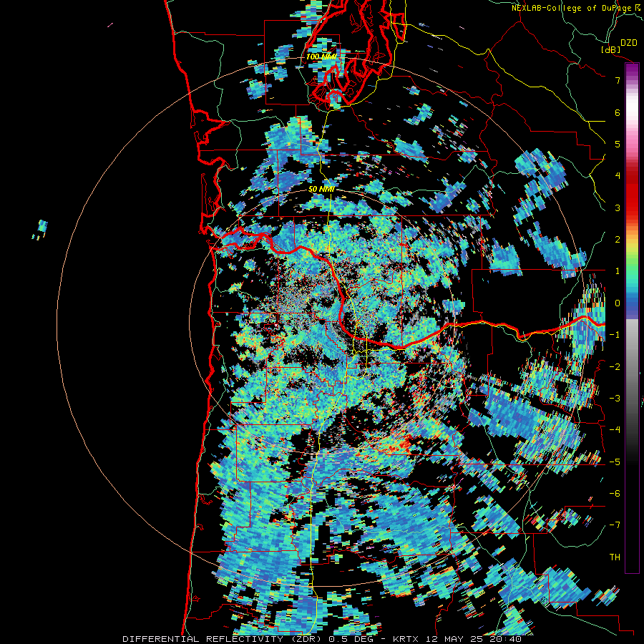The width and height of the screenshot is (644, 644).
Task: Click the white-pink band of the color bar
Action: pyautogui.click(x=632, y=109)
